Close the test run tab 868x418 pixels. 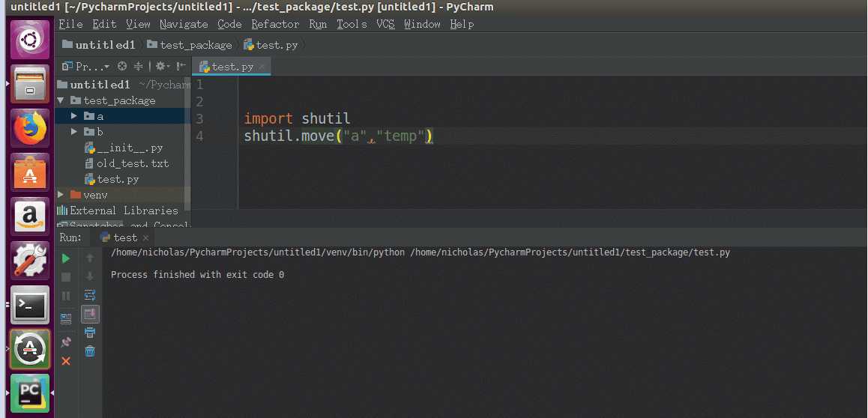click(145, 237)
